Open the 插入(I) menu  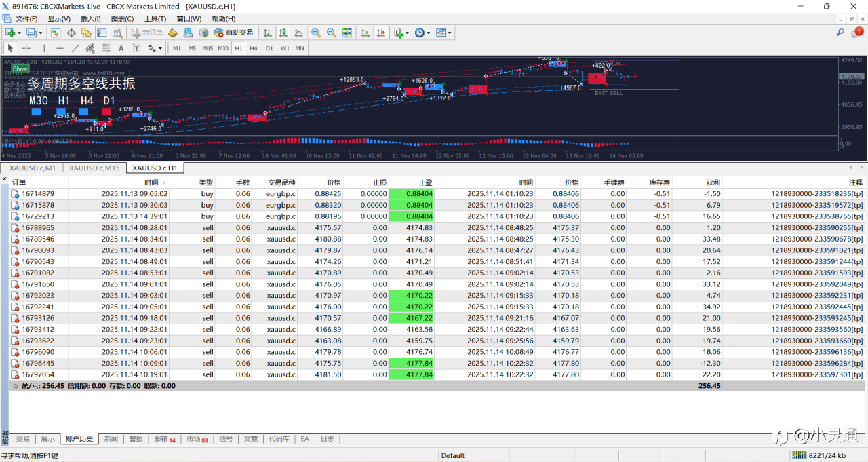(x=90, y=19)
